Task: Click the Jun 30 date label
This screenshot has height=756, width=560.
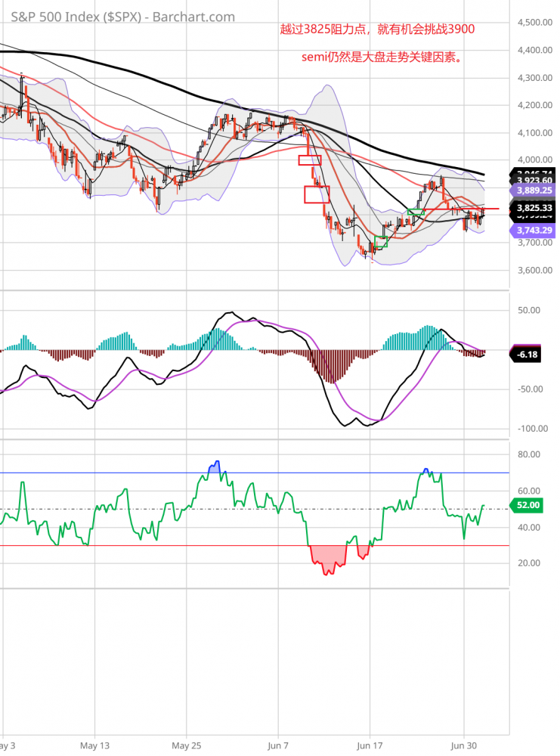Action: click(463, 745)
